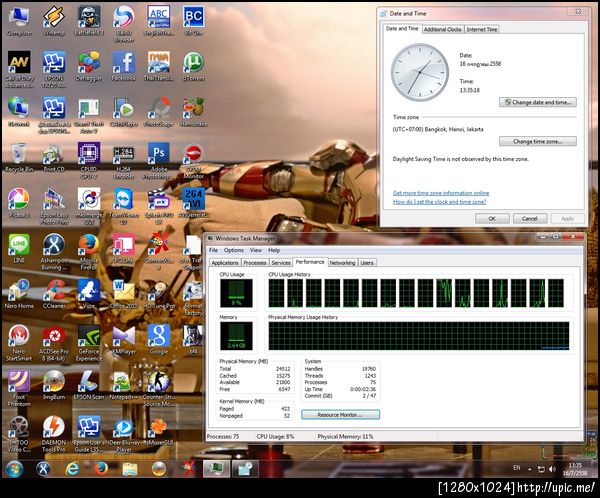The image size is (600, 498).
Task: Switch to the Internet Time tab
Action: 482,29
